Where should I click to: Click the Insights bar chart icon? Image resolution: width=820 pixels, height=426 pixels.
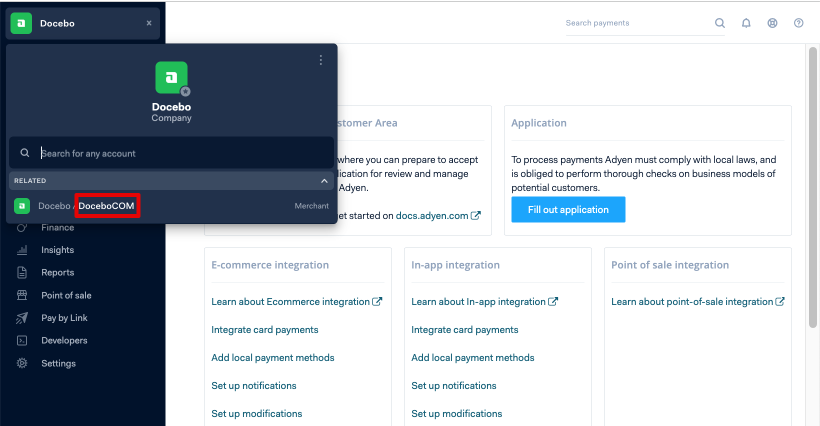[22, 250]
